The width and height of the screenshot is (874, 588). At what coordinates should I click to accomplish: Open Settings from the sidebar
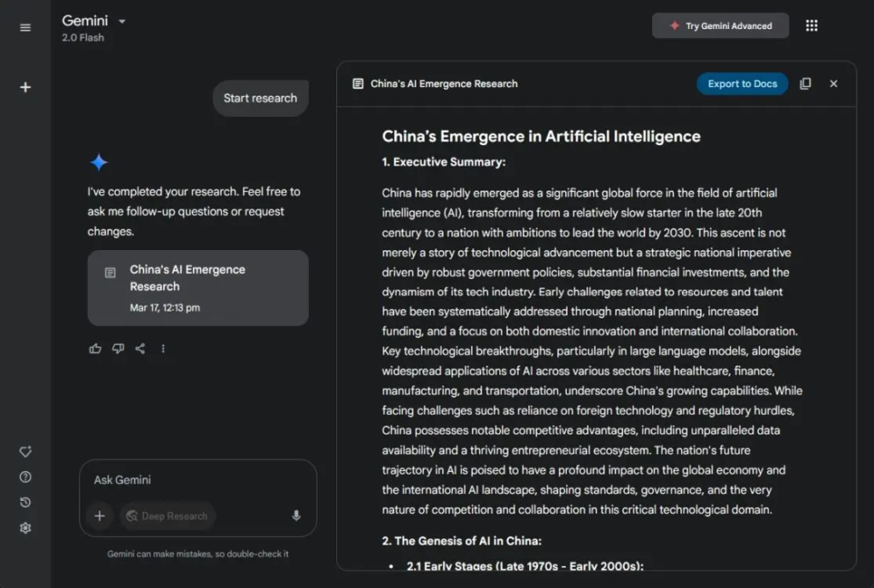click(25, 528)
